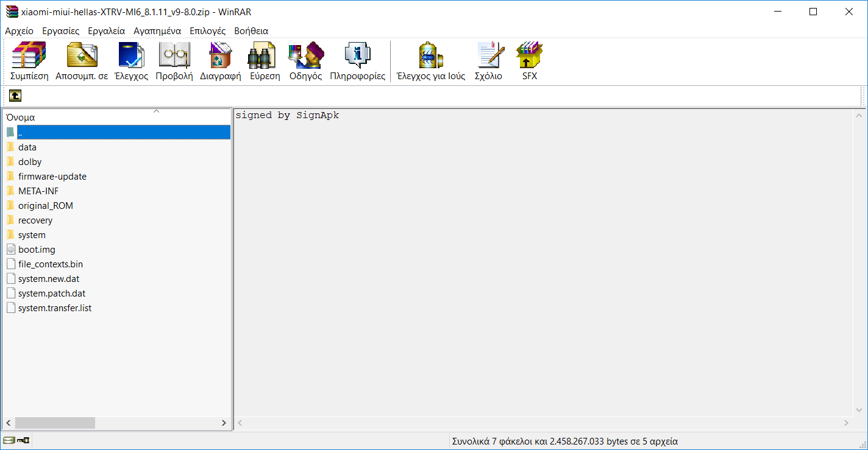This screenshot has width=868, height=450.
Task: Click the dolby folder icon
Action: [11, 162]
